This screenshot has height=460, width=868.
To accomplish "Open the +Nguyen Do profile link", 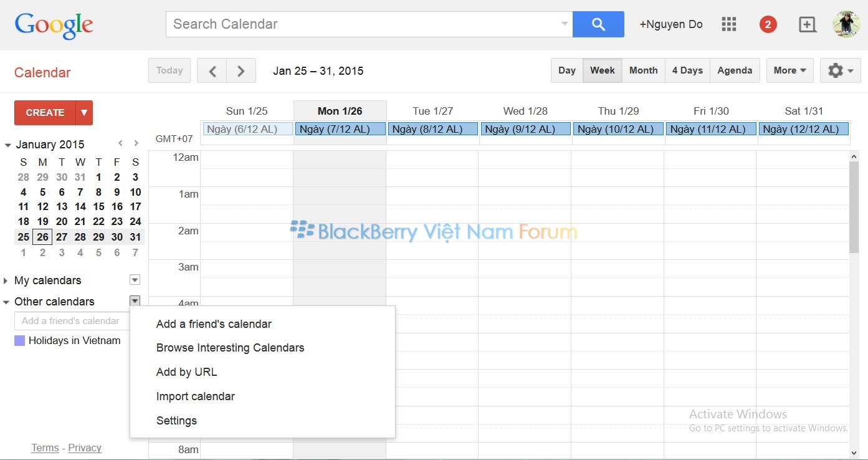I will tap(671, 24).
